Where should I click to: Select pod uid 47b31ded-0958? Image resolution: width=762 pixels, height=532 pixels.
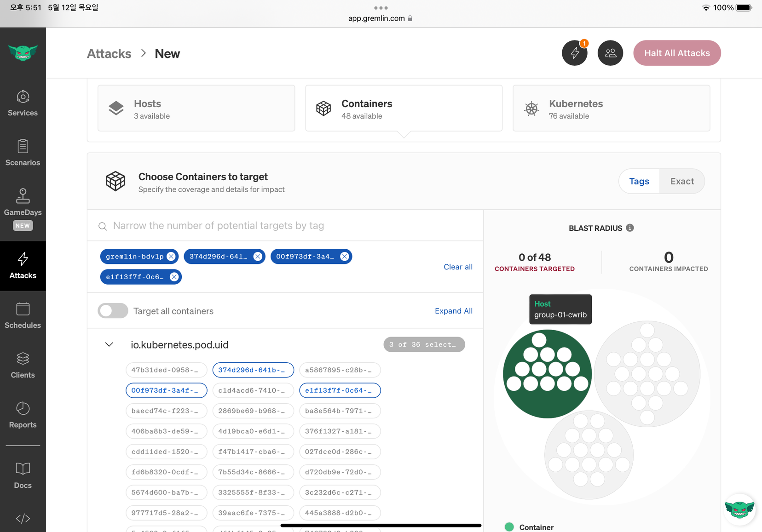[166, 370]
